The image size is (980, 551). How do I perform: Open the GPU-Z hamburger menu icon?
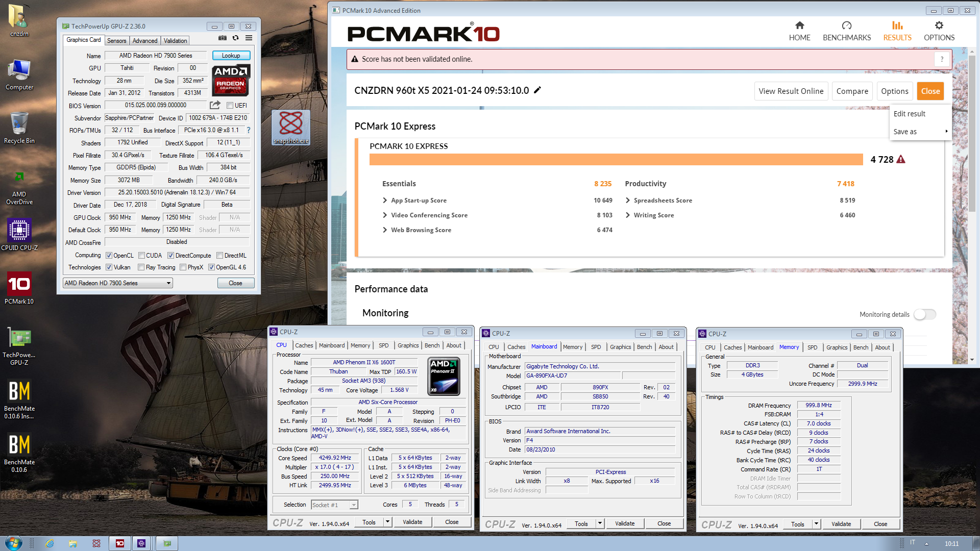tap(249, 38)
